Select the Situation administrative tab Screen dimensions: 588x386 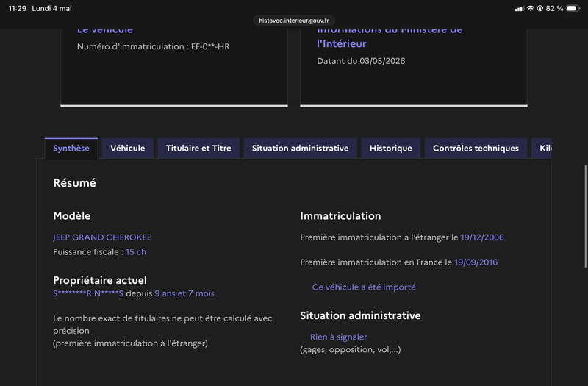coord(300,149)
